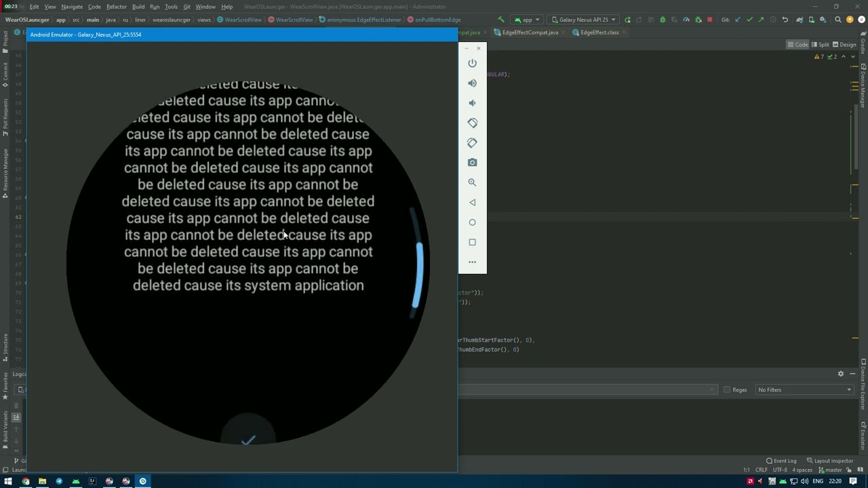Open the Galaxy Nexus API 25 device dropdown

pos(583,20)
